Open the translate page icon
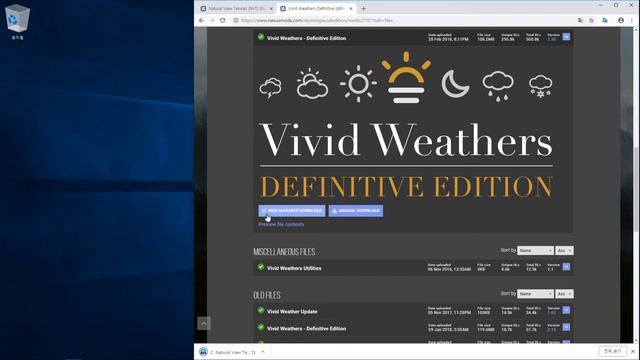Image resolution: width=640 pixels, height=360 pixels. pyautogui.click(x=580, y=20)
